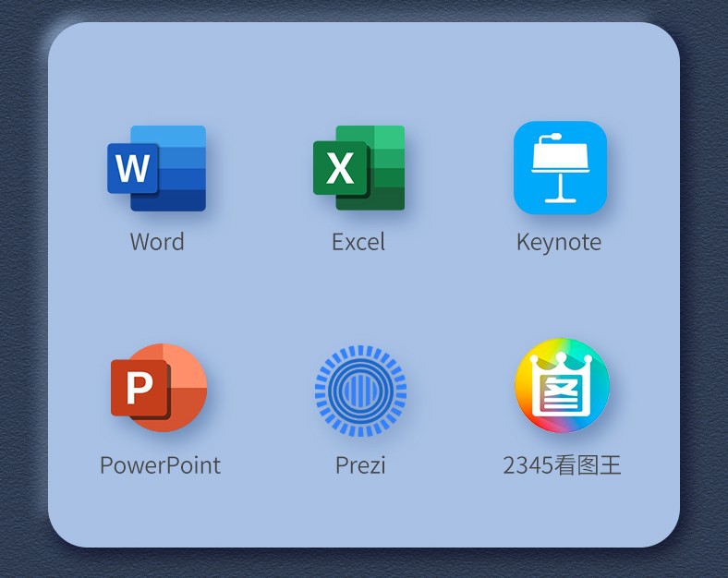Viewport: 728px width, 578px height.
Task: Open the Prezi striped circle icon
Action: coord(360,391)
